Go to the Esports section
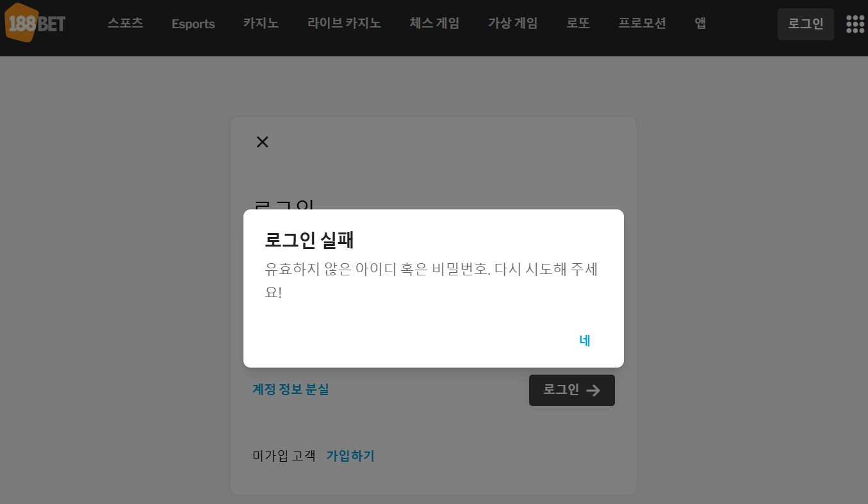This screenshot has width=868, height=504. click(193, 24)
